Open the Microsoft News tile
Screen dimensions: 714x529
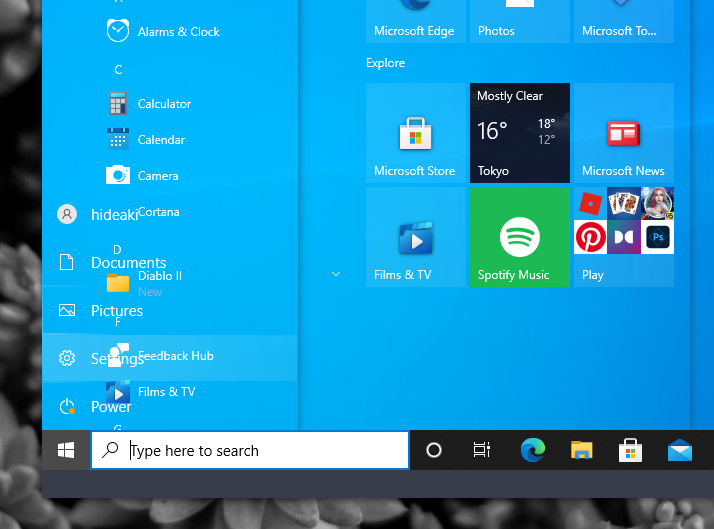[623, 132]
